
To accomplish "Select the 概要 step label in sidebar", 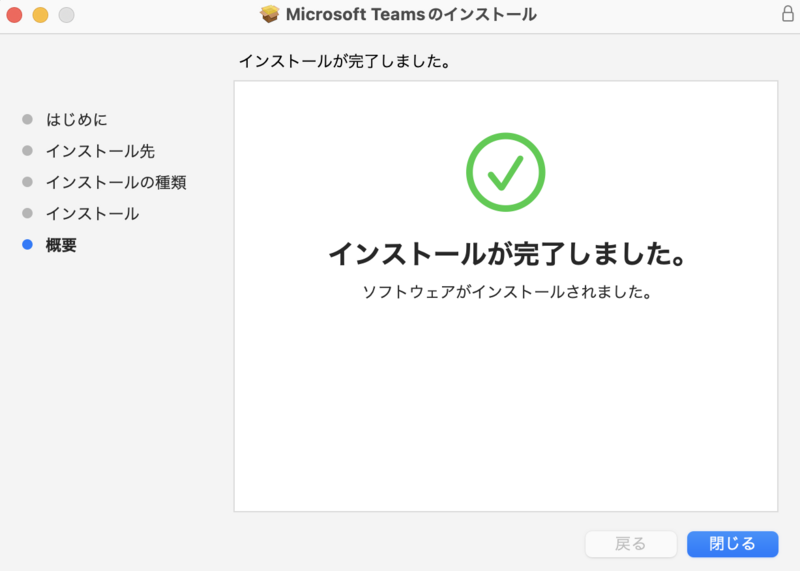I will pyautogui.click(x=61, y=245).
